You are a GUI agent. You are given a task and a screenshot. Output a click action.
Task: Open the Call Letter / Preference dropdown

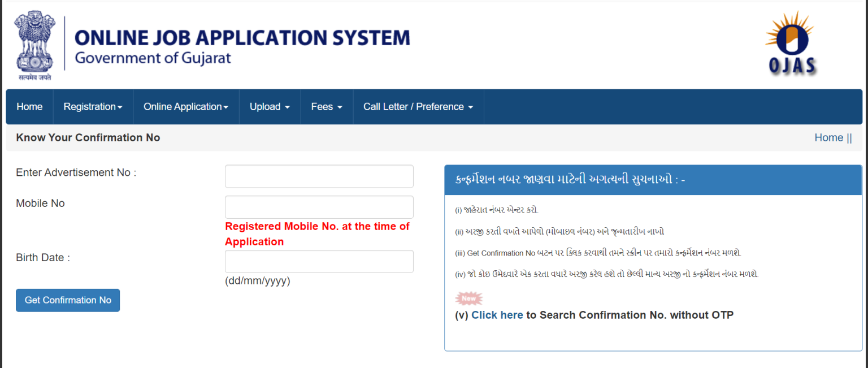coord(418,106)
